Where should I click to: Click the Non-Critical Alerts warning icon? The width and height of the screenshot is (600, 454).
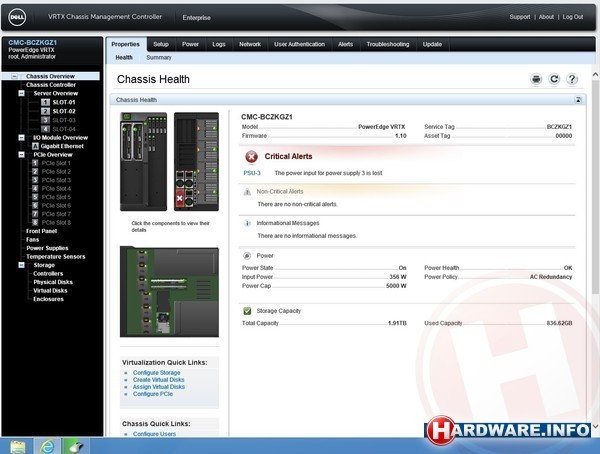247,192
